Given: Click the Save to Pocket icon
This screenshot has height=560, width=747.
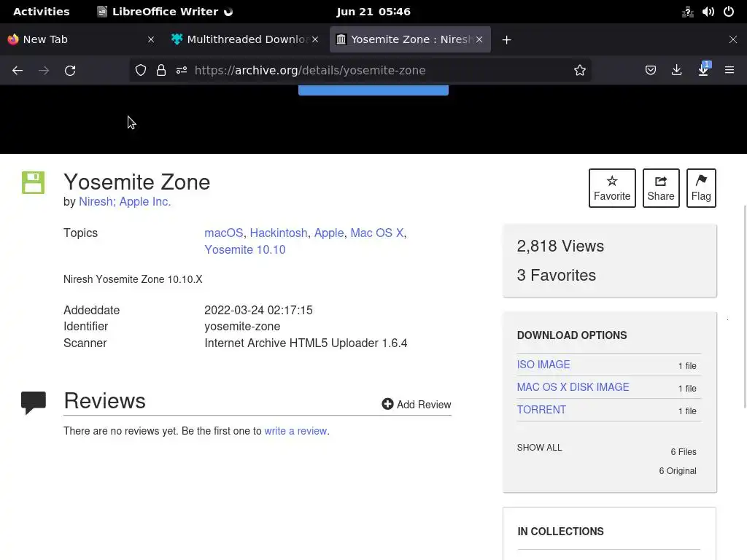Looking at the screenshot, I should [x=650, y=71].
